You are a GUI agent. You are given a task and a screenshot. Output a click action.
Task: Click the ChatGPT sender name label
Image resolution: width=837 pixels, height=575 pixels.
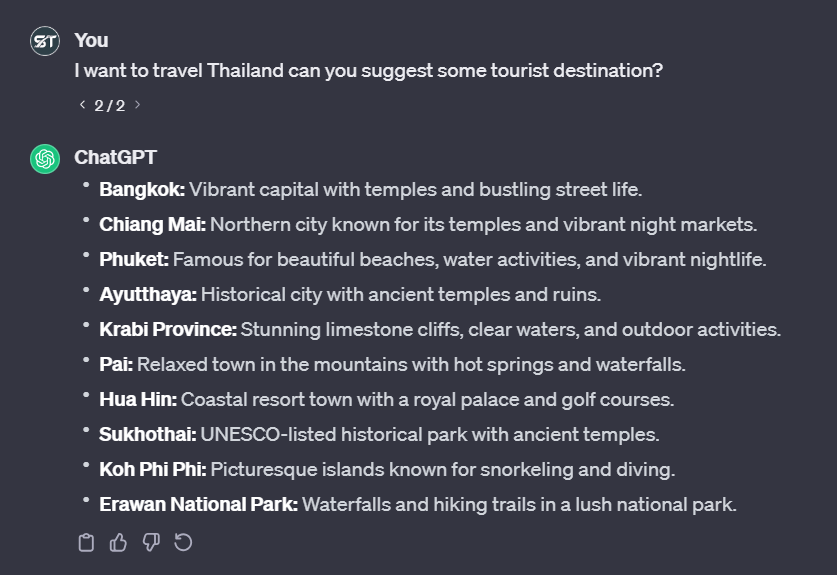(x=115, y=157)
